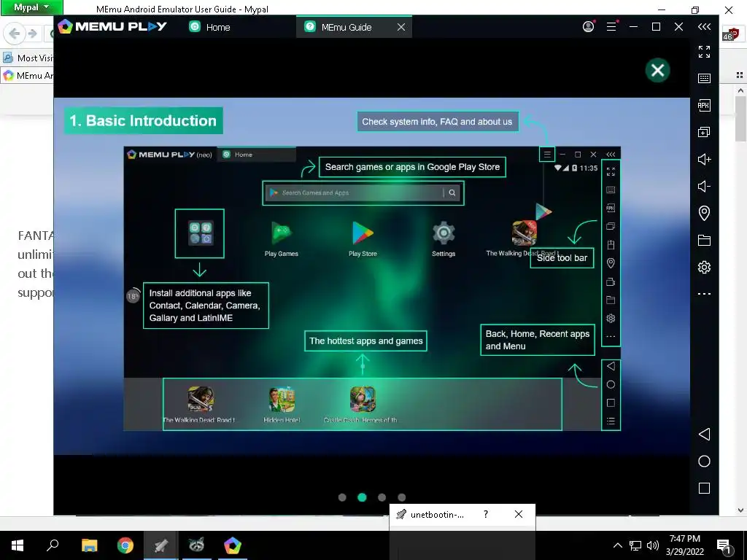Open the GPS location pin icon
This screenshot has width=747, height=560.
[704, 213]
